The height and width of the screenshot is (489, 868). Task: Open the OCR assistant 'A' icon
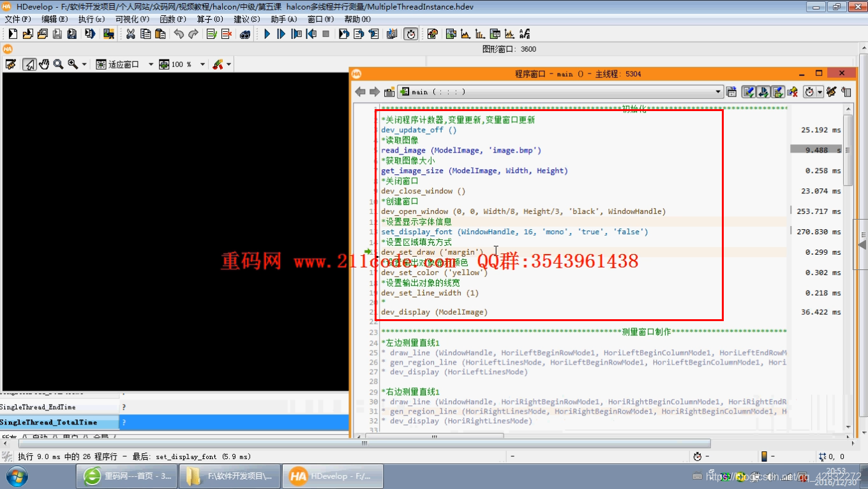(x=524, y=33)
